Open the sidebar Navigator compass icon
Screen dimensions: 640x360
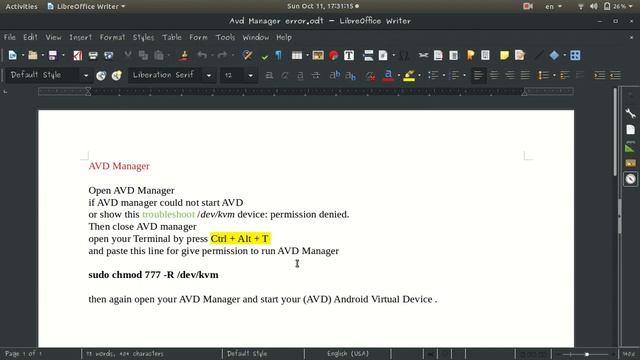[631, 179]
